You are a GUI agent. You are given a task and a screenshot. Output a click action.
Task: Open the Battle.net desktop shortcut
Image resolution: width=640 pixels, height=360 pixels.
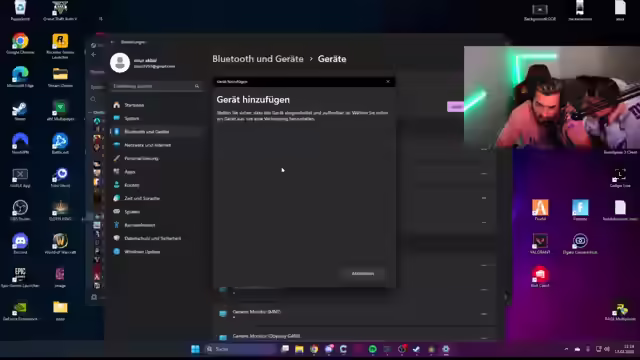click(60, 144)
